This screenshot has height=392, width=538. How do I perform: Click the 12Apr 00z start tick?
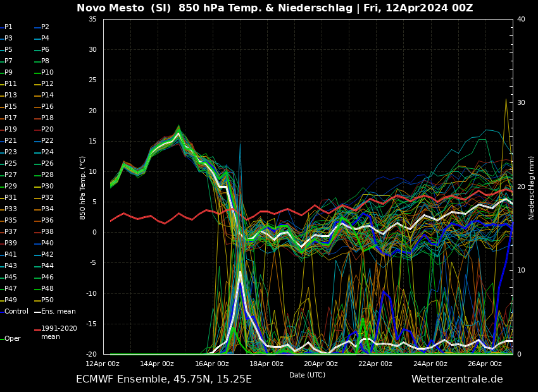tap(103, 364)
